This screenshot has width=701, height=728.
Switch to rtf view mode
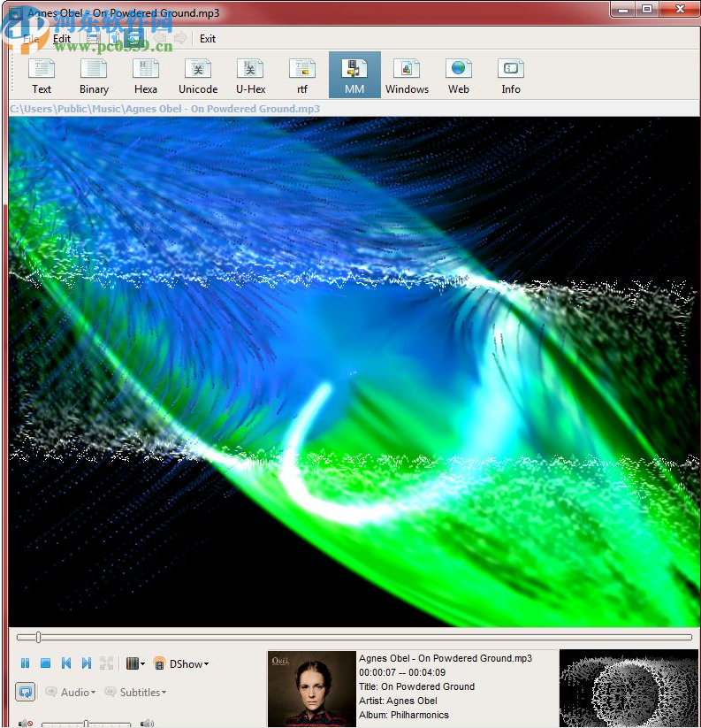pyautogui.click(x=302, y=75)
